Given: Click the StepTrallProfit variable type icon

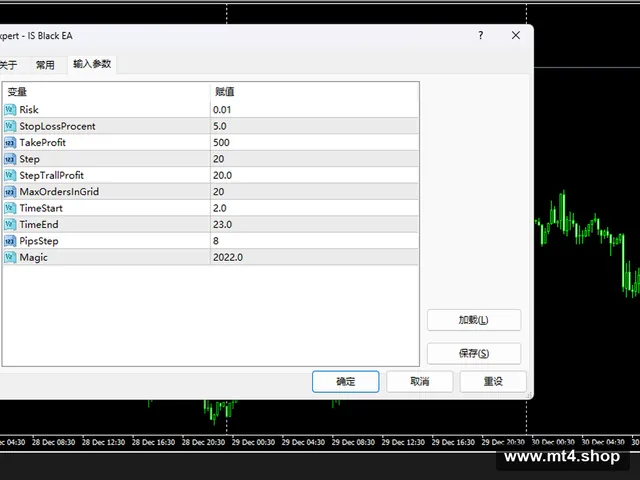Looking at the screenshot, I should click(x=10, y=175).
